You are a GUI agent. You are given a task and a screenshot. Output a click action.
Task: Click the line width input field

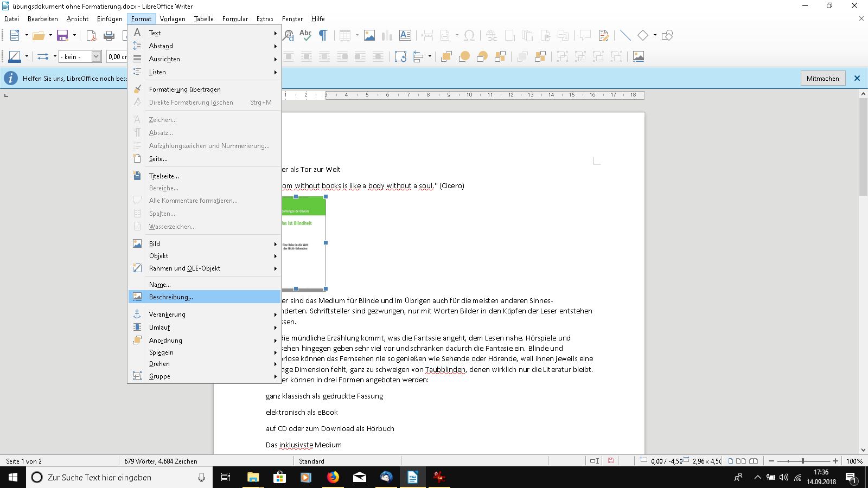point(117,57)
